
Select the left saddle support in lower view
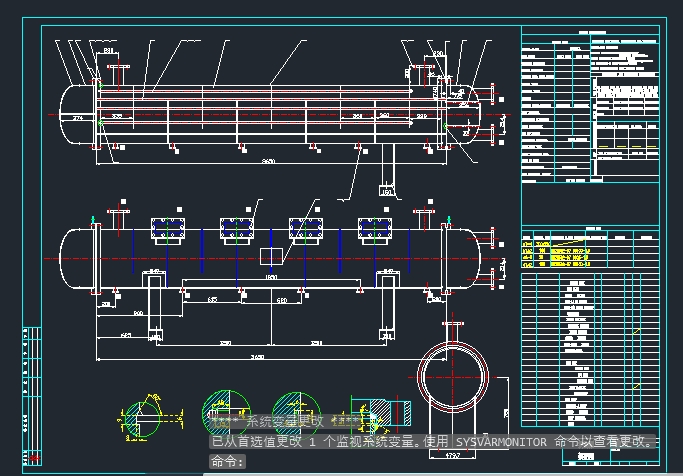(155, 305)
